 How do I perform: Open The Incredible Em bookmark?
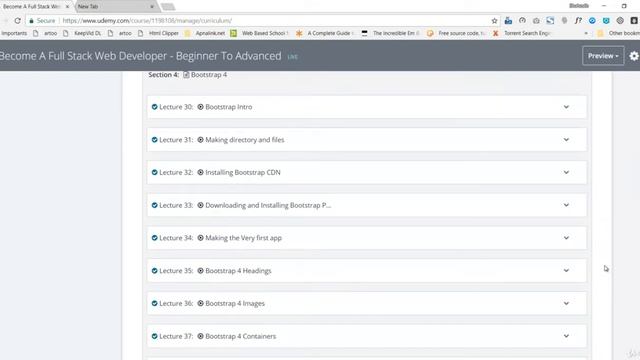click(x=391, y=33)
